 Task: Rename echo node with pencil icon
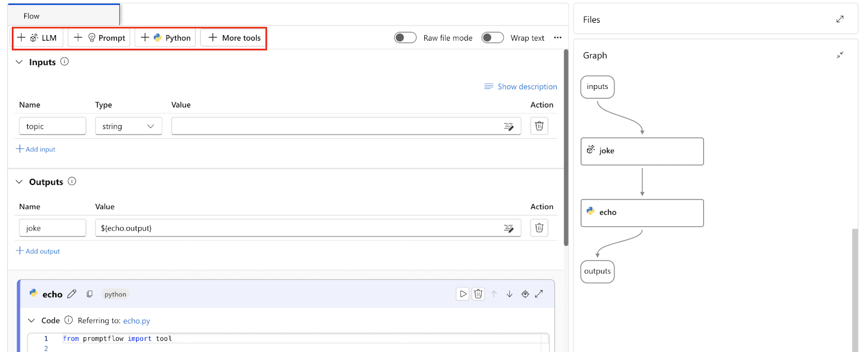(72, 294)
